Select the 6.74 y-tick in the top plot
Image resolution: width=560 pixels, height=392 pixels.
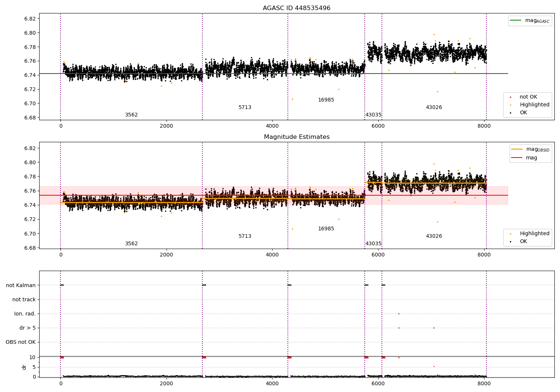tap(30, 75)
